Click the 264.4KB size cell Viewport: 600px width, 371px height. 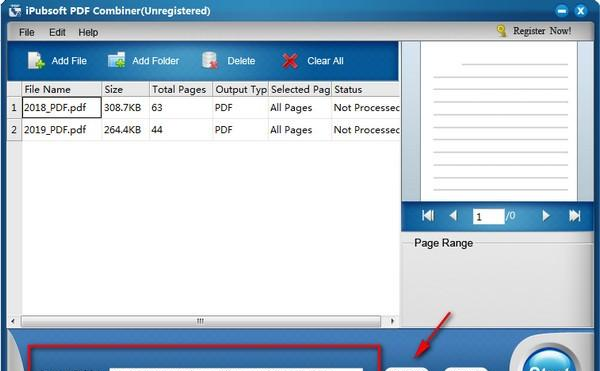tap(125, 130)
